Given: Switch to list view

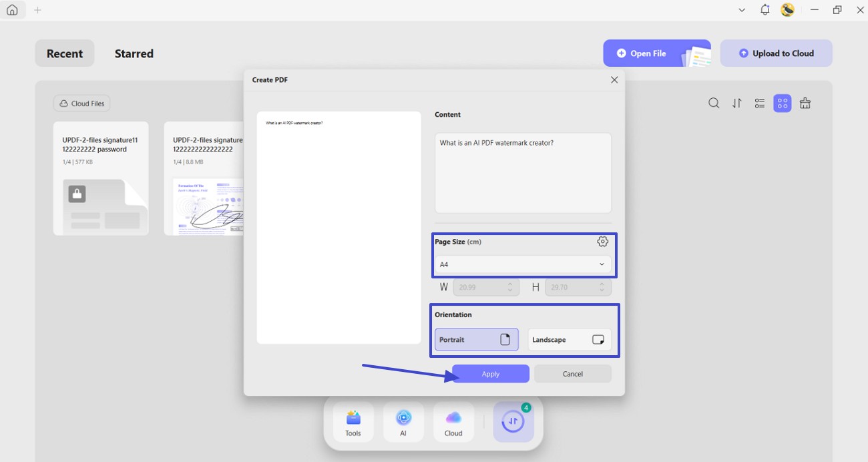Looking at the screenshot, I should click(x=760, y=103).
